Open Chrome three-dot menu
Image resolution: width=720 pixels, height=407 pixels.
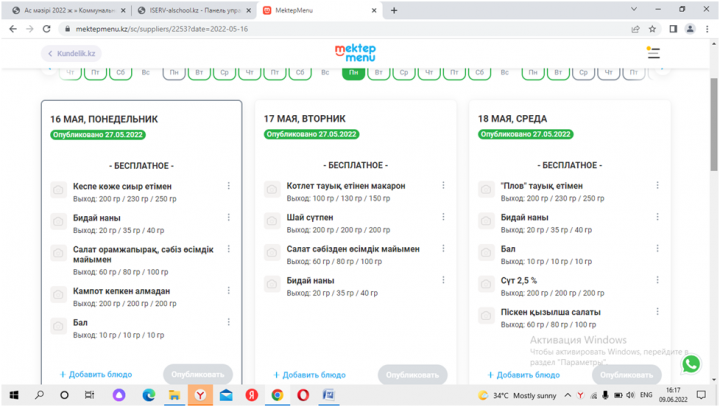[x=707, y=29]
